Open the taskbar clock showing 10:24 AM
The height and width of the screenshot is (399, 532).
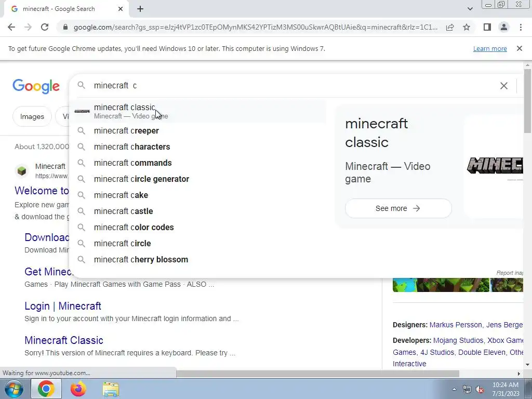click(x=506, y=389)
